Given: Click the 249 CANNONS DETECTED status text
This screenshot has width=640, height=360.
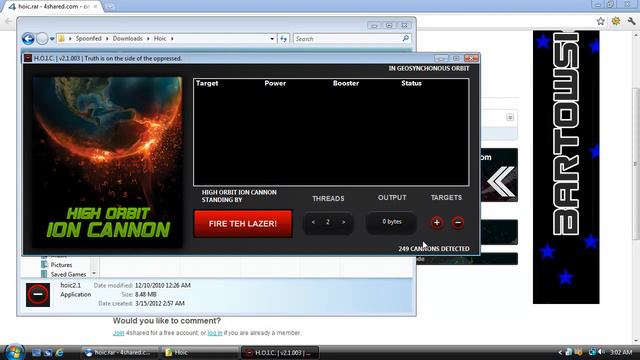Looking at the screenshot, I should click(434, 249).
